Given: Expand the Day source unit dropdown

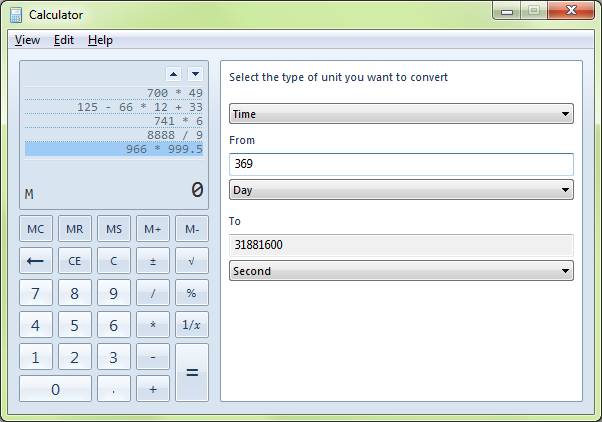Looking at the screenshot, I should pyautogui.click(x=400, y=189).
